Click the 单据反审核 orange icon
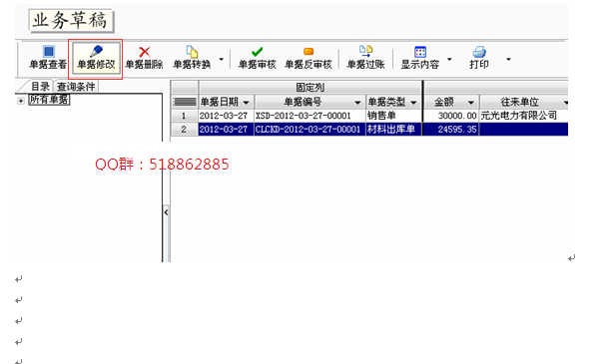Screen dimensions: 613x364 click(x=308, y=51)
